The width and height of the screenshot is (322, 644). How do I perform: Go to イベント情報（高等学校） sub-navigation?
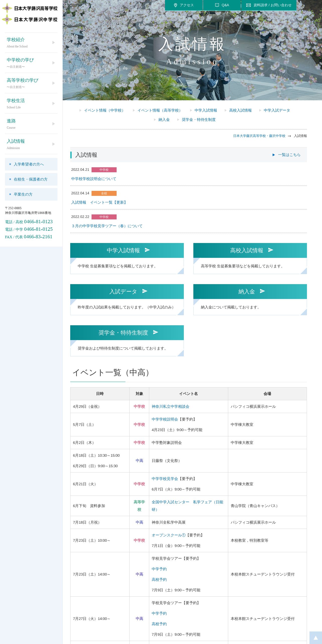pos(160,110)
